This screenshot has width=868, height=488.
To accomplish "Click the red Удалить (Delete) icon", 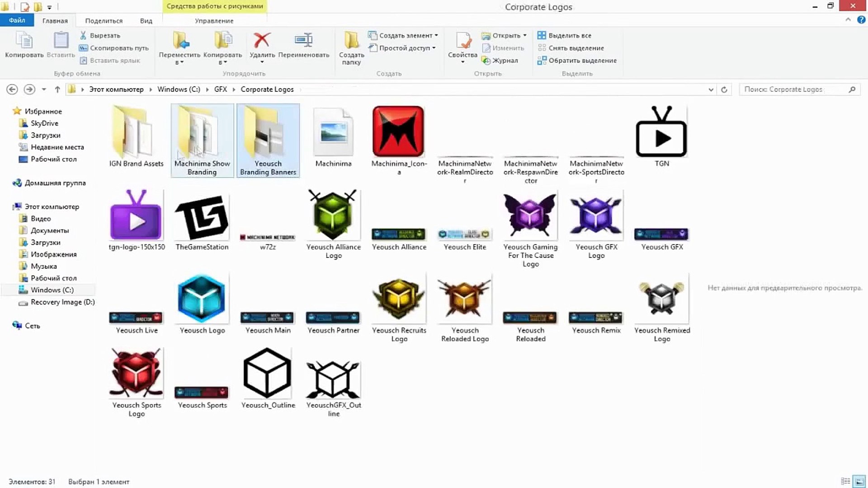I will click(262, 40).
